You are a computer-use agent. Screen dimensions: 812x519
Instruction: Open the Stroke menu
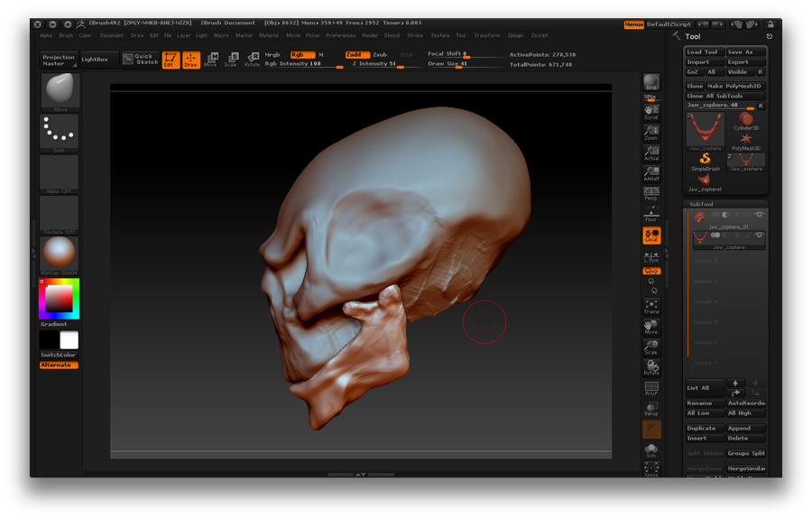pos(415,36)
